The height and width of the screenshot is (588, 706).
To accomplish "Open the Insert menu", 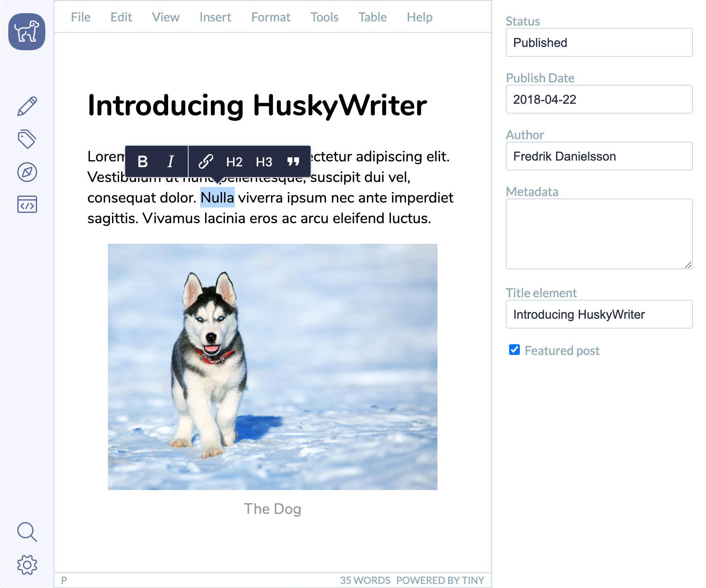I will [215, 17].
